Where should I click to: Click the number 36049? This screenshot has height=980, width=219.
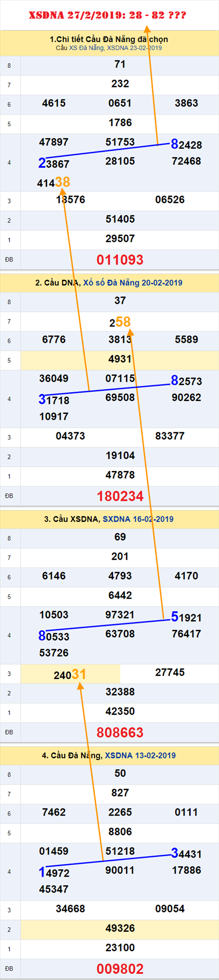[54, 378]
